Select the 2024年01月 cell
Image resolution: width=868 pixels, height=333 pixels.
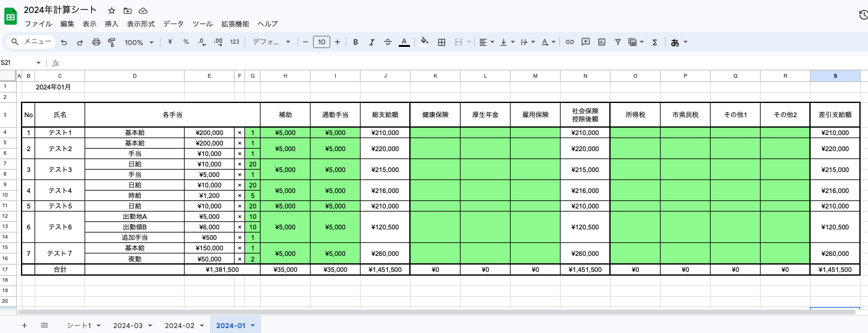click(60, 87)
